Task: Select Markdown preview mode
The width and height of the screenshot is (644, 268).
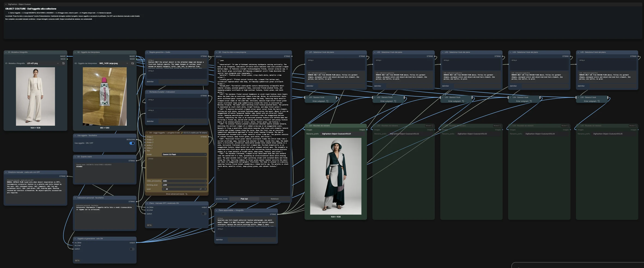Action: pyautogui.click(x=275, y=199)
